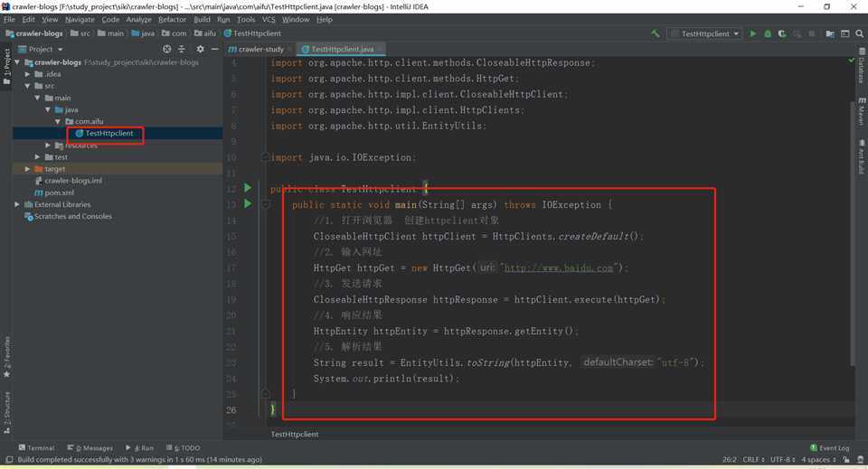The image size is (868, 469).
Task: Click the editor's vertical scrollbar
Action: tap(852, 232)
